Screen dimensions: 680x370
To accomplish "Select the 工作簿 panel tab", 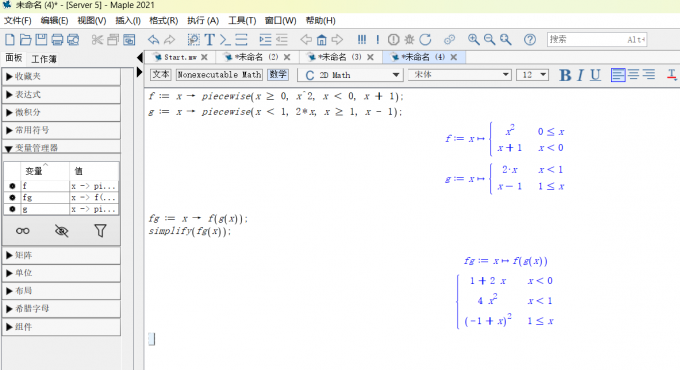I will pyautogui.click(x=44, y=59).
